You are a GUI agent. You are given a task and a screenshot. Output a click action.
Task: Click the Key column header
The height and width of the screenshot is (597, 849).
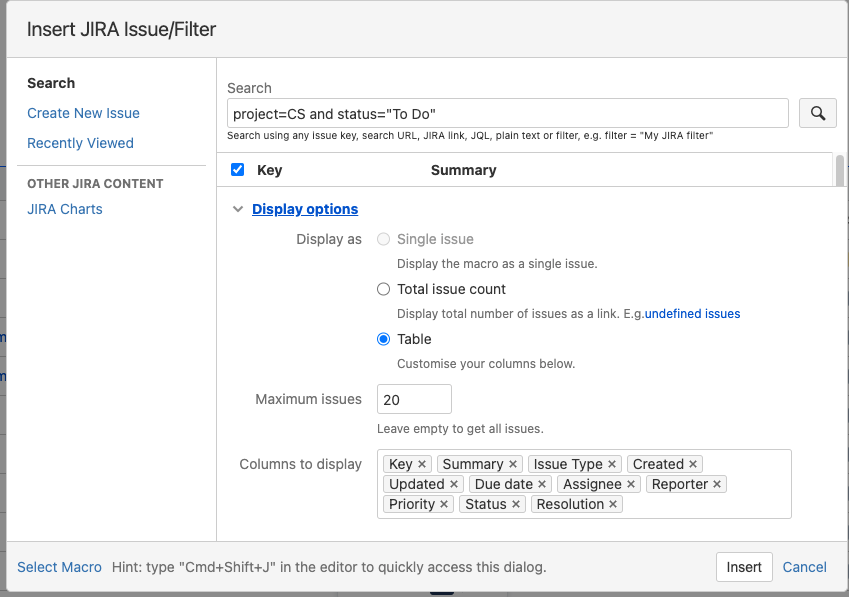[x=270, y=170]
